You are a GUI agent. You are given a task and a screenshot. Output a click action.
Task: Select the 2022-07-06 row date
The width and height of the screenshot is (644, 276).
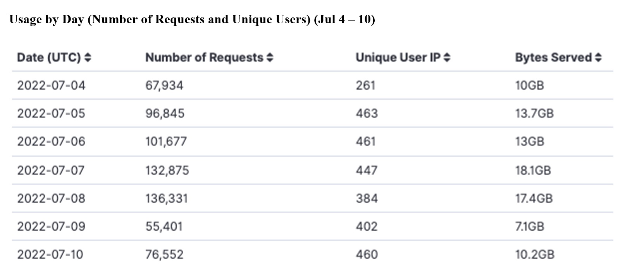point(51,141)
